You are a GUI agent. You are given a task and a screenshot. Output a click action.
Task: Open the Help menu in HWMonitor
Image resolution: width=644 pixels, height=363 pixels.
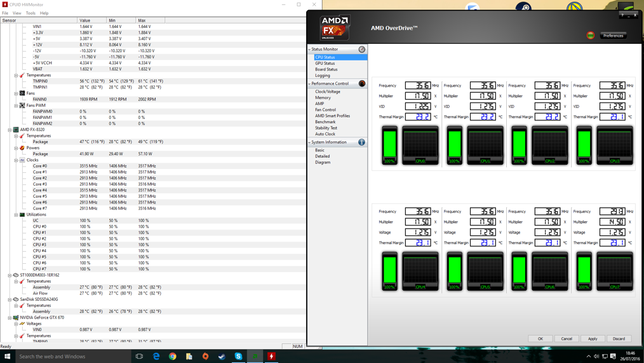tap(44, 13)
